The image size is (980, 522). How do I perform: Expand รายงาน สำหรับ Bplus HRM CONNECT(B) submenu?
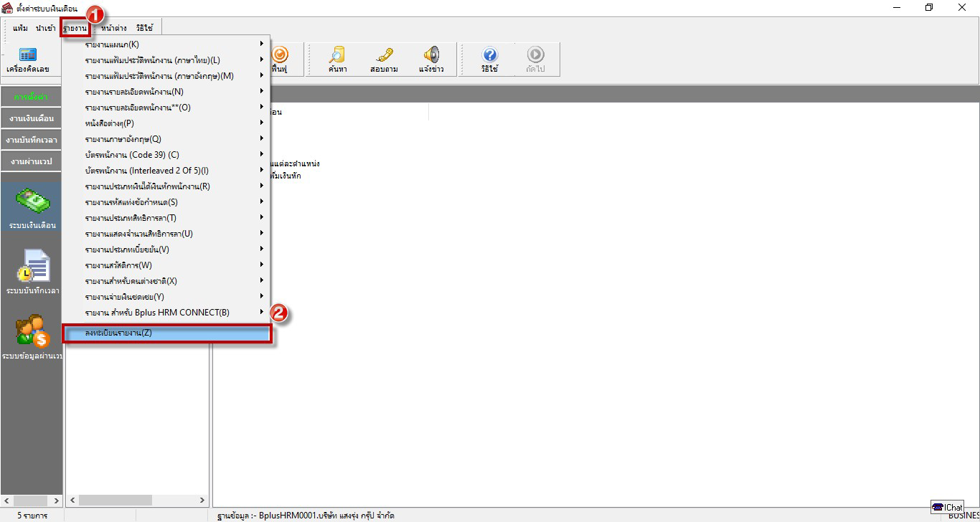pos(165,313)
